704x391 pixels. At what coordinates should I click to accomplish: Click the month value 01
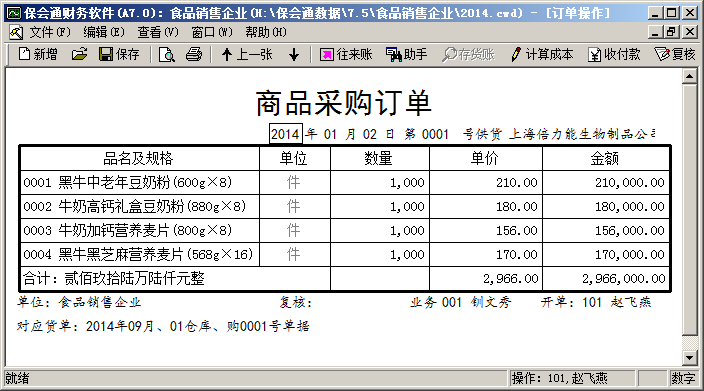tap(330, 134)
